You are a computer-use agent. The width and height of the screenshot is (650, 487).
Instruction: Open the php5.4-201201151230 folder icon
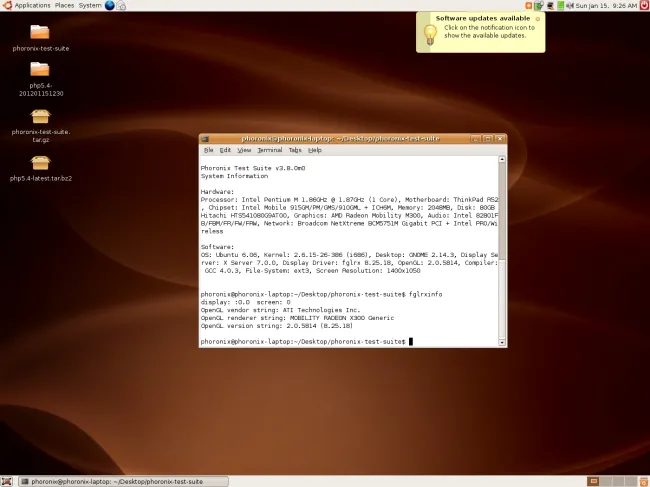point(40,69)
